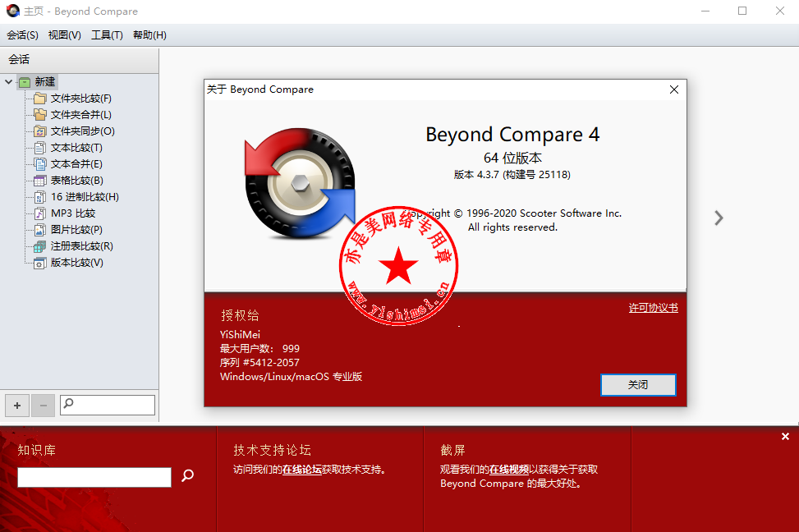
Task: Click the 最大用户数: 999 text
Action: (259, 349)
